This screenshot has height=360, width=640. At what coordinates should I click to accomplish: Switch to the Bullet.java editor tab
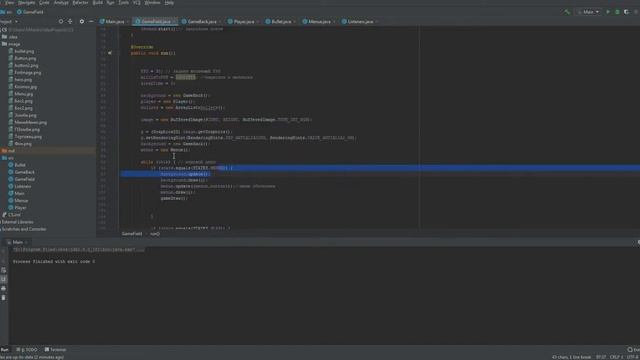[280, 21]
